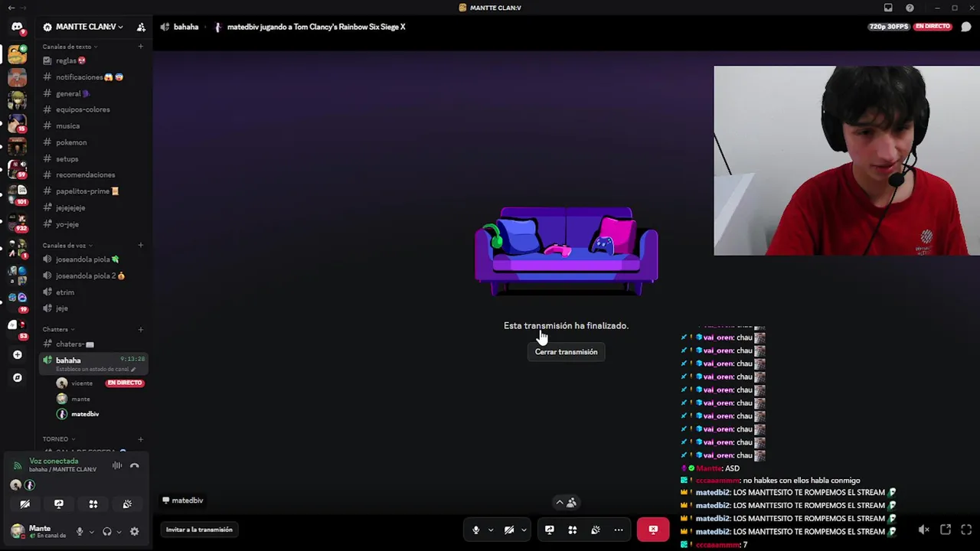Open the equipos-colores channel
Screen dimensions: 980x551
click(x=93, y=109)
